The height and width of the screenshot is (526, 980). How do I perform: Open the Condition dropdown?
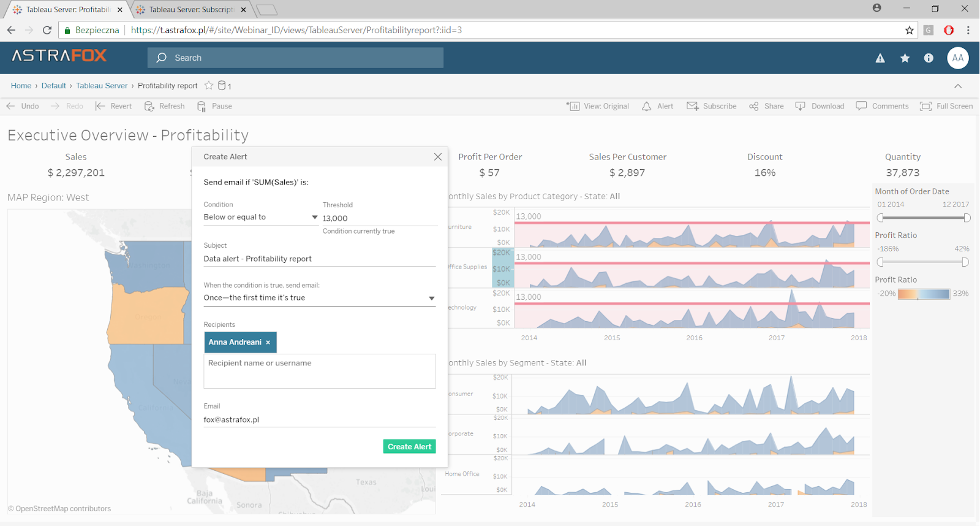coord(260,217)
